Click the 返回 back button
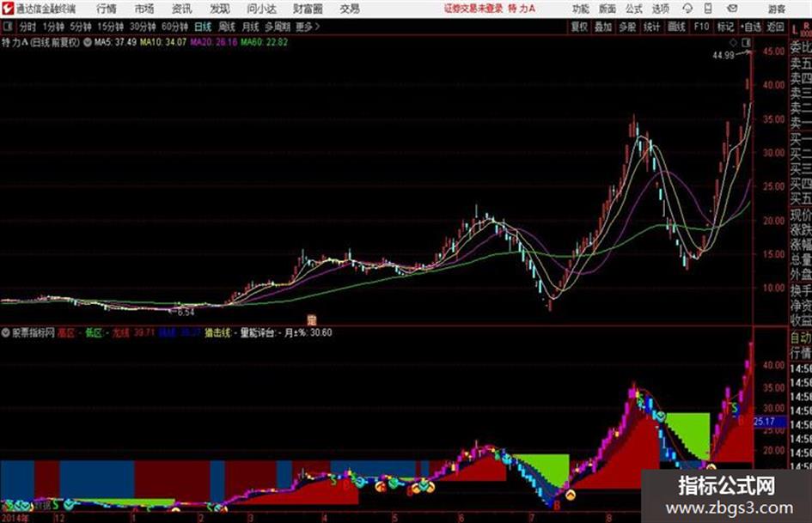This screenshot has width=812, height=523. coord(775,27)
